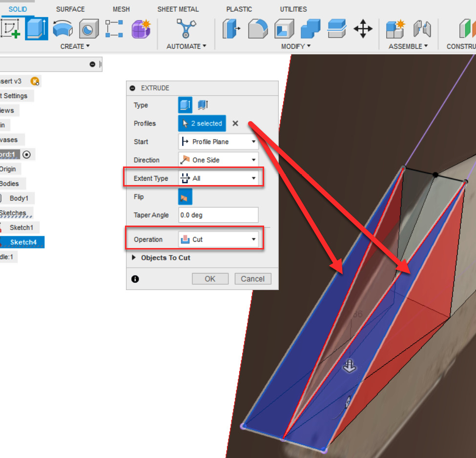
Task: Select the Revolve tool
Action: [x=63, y=28]
